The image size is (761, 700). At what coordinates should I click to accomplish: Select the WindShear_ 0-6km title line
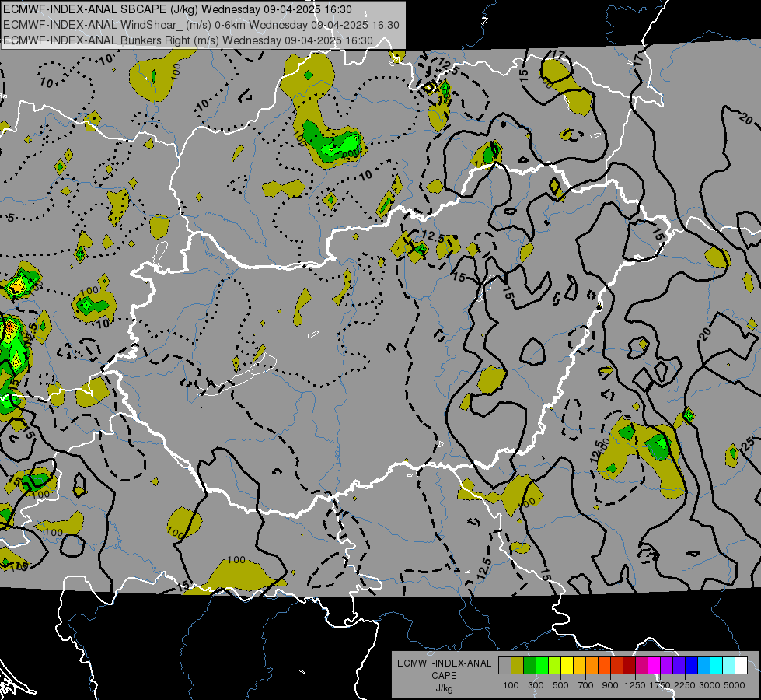pos(201,25)
